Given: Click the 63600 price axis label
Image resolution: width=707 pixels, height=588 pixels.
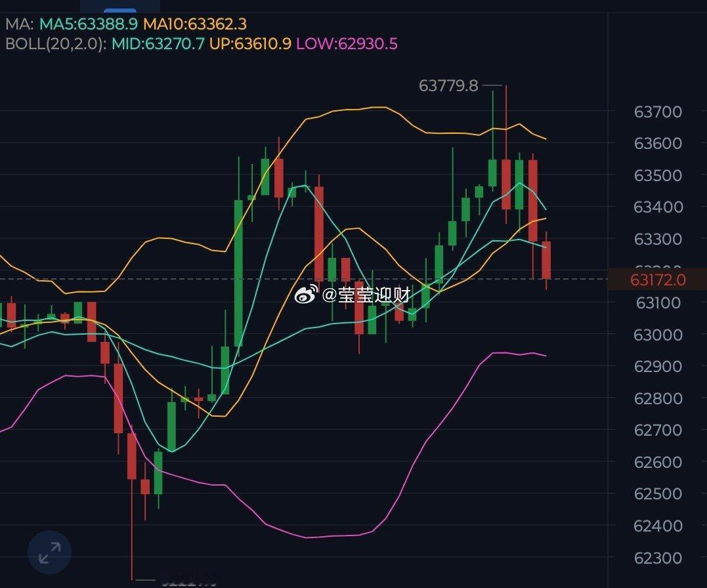Looking at the screenshot, I should (658, 144).
